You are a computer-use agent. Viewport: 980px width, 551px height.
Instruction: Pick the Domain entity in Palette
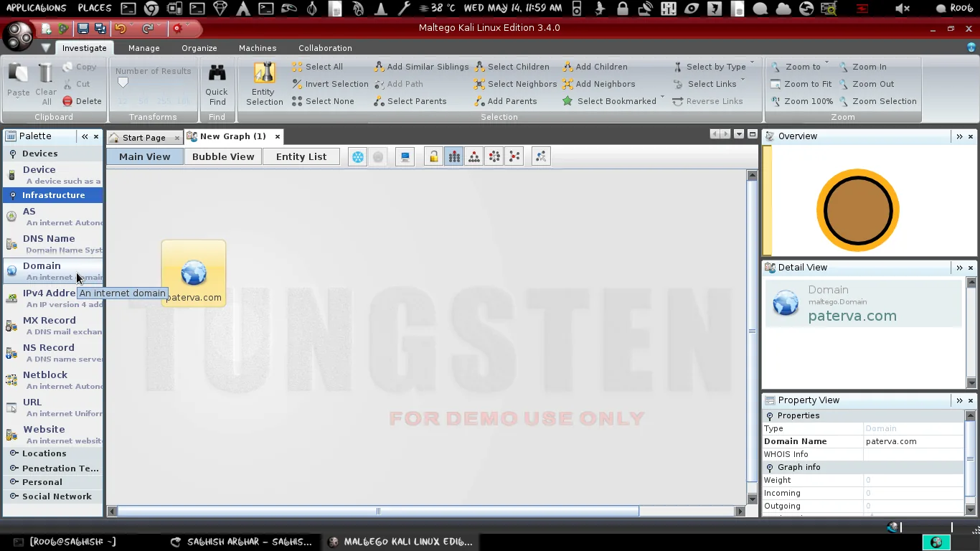point(52,270)
